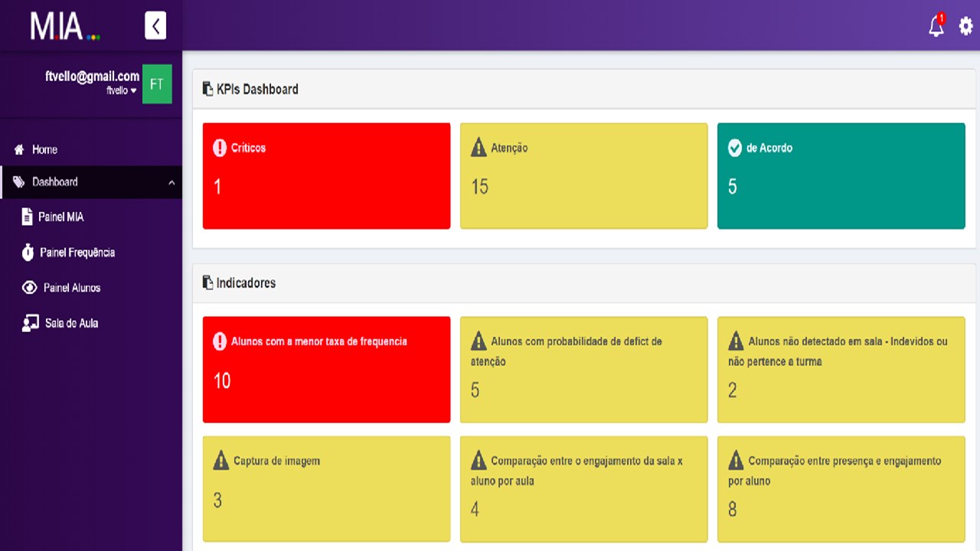Viewport: 980px width, 551px height.
Task: Open the red Críticos KPI card
Action: coord(326,176)
